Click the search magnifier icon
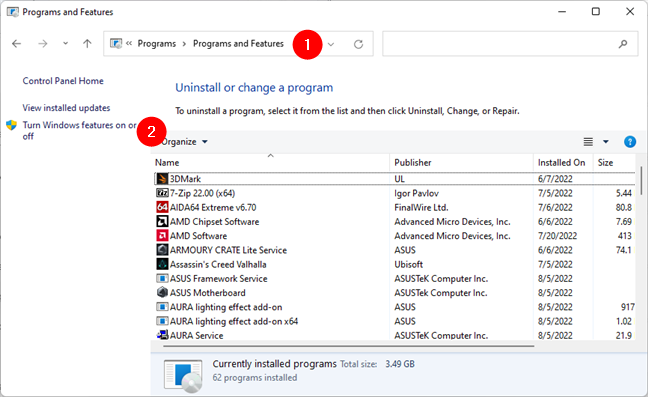Image resolution: width=648 pixels, height=397 pixels. (x=623, y=44)
